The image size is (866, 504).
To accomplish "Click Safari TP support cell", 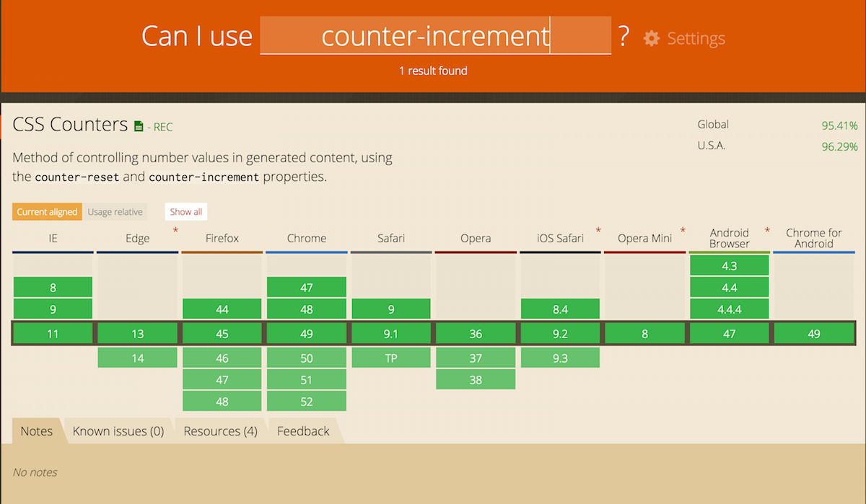I will 391,358.
